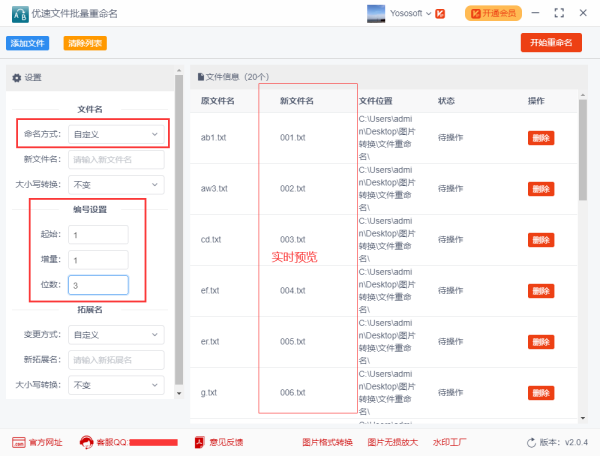Click the customer service QQ icon
Screen dimensions: 600x456
click(87, 442)
